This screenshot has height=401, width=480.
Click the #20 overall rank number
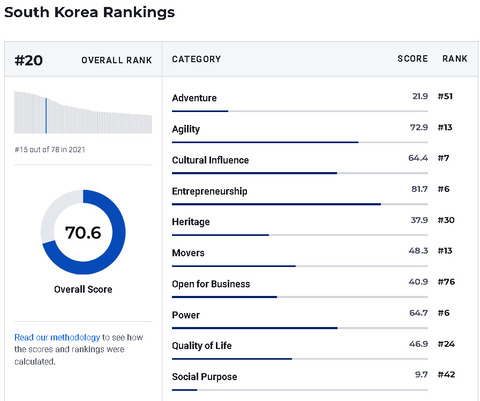click(29, 60)
